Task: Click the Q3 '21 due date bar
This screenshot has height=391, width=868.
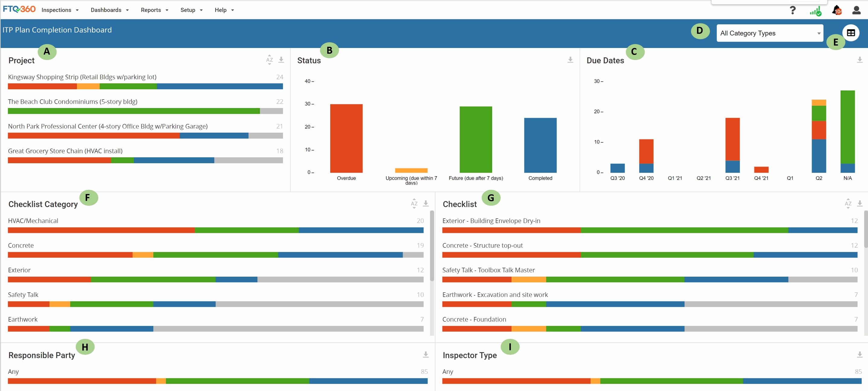Action: coord(732,145)
